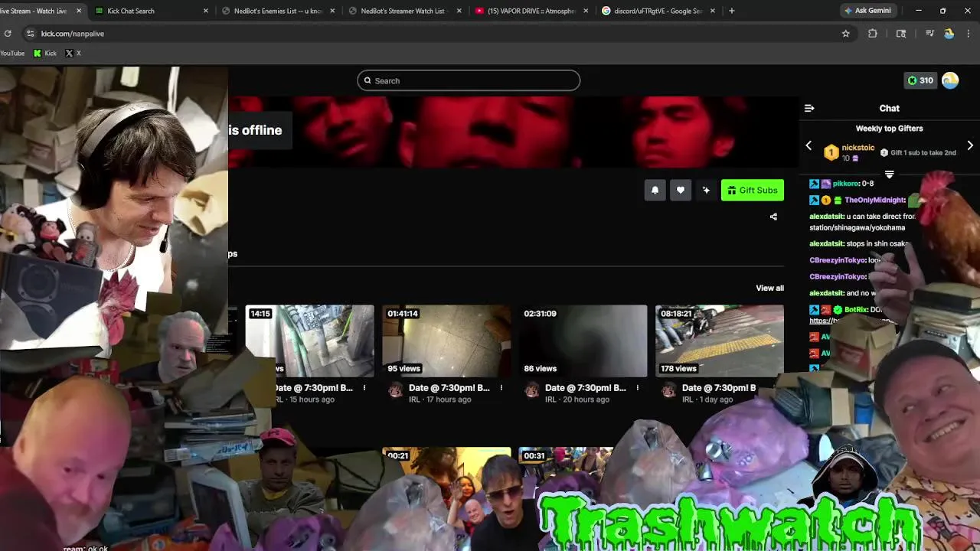Image resolution: width=980 pixels, height=551 pixels.
Task: Click TheOnlyMidnight username in chat
Action: [x=875, y=200]
